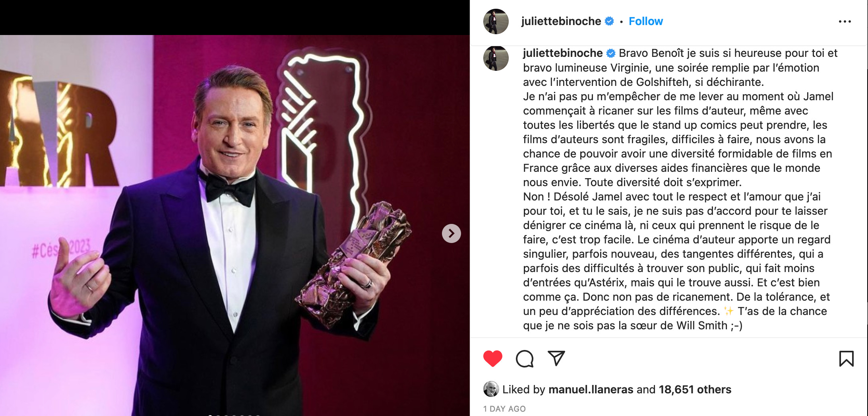Go to next photo with arrow button
Viewport: 868px width, 416px height.
(x=451, y=233)
